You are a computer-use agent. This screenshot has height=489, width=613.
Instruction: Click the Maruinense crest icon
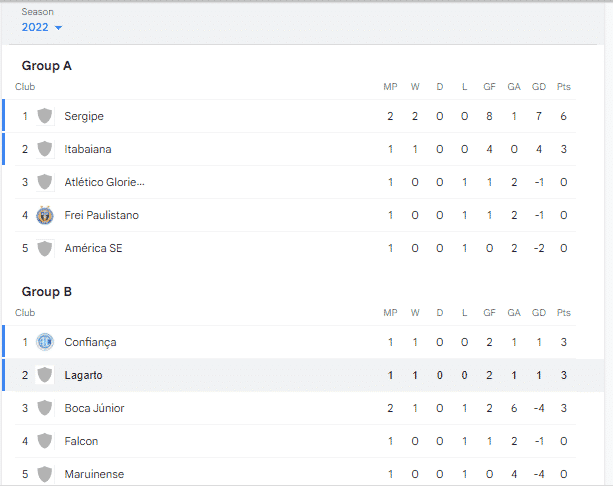click(45, 474)
